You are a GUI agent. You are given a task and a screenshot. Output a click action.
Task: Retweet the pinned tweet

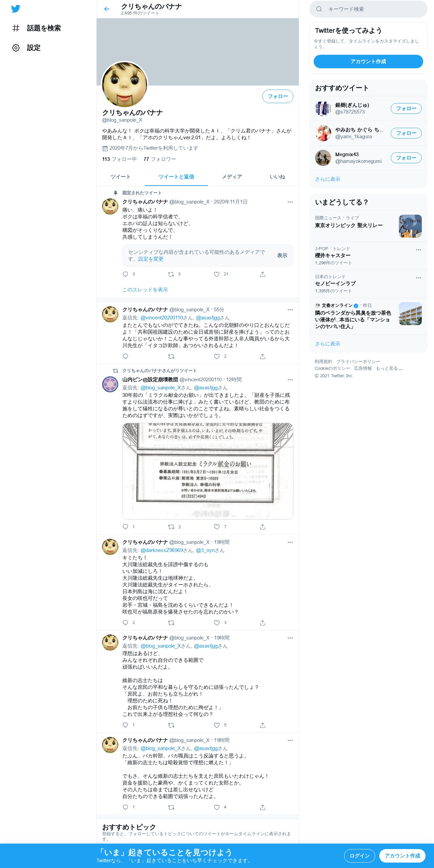click(x=171, y=274)
